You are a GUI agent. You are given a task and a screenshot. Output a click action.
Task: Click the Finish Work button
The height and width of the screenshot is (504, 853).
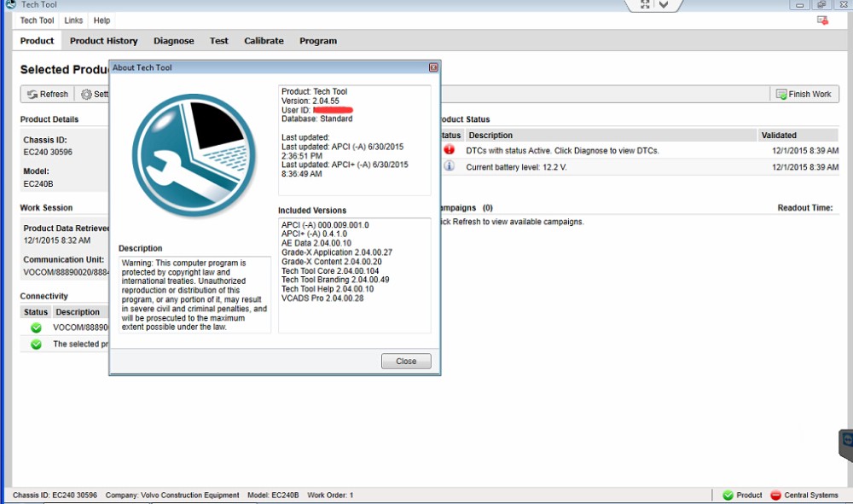tap(804, 94)
